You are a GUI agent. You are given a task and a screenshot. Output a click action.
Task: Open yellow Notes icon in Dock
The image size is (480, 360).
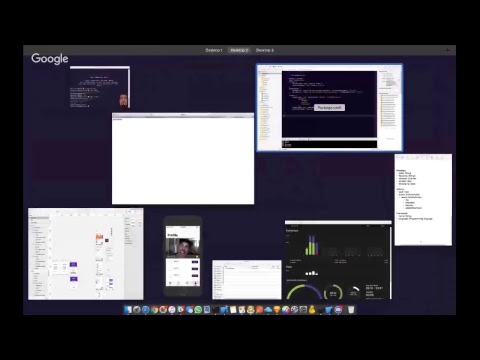233,310
